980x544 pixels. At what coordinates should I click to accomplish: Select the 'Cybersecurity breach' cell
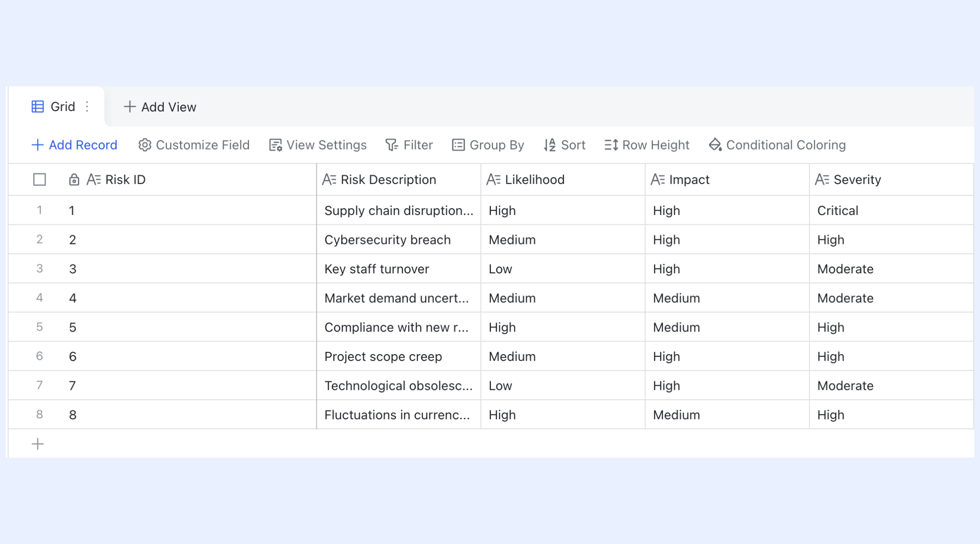399,239
